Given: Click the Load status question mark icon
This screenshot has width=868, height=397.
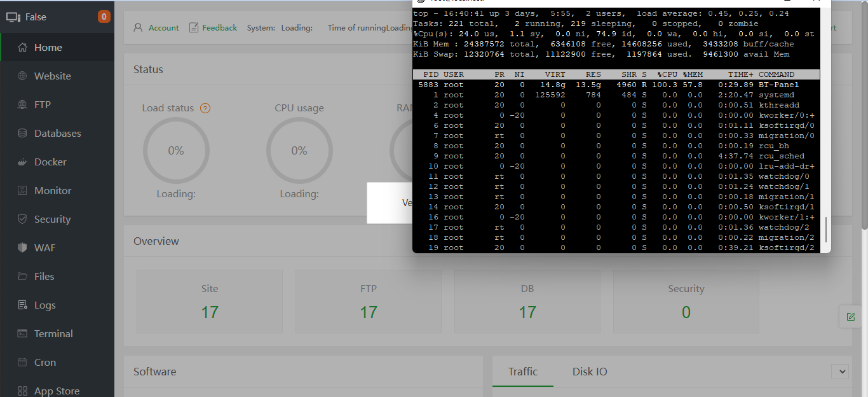Looking at the screenshot, I should (205, 108).
